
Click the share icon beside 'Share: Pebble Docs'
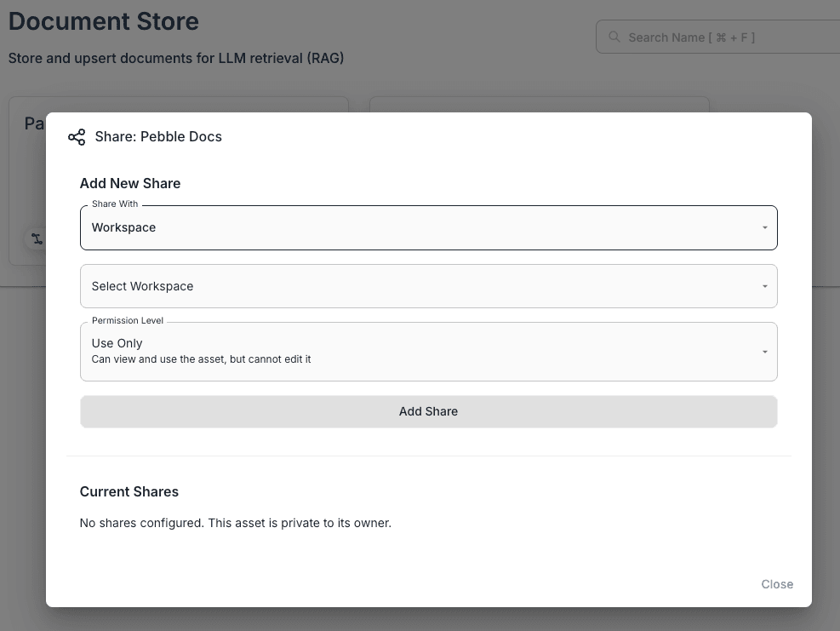click(x=77, y=136)
